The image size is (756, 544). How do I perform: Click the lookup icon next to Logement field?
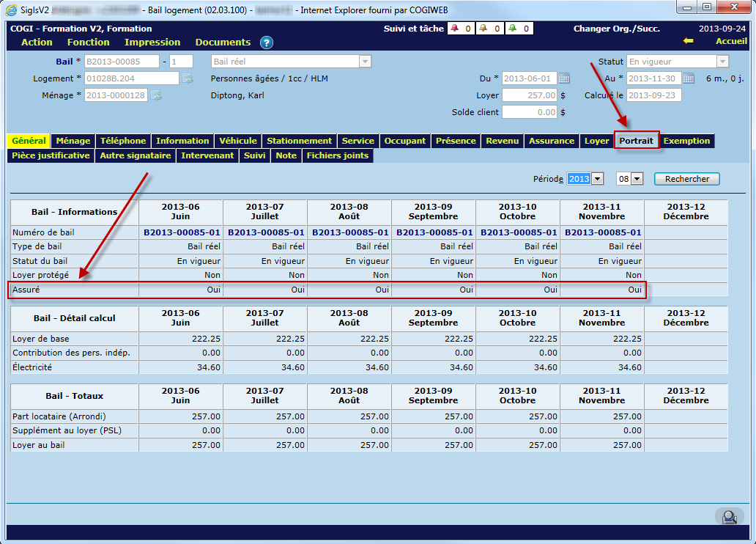[188, 78]
